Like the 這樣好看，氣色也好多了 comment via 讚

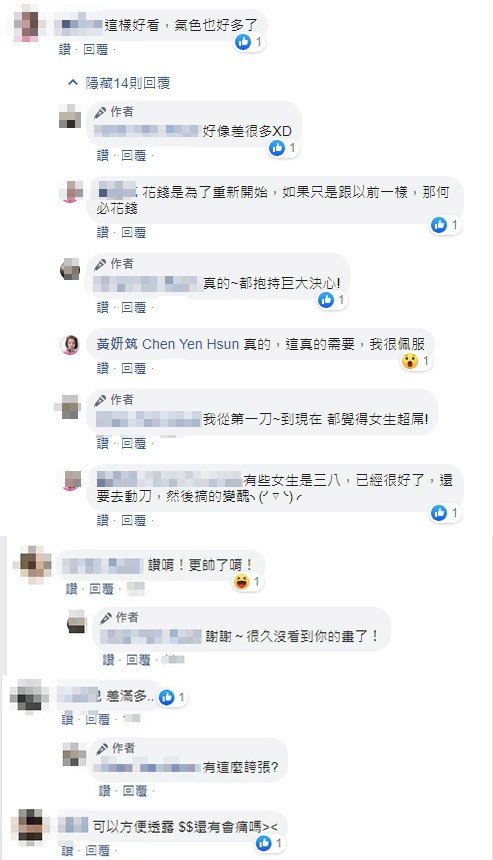click(65, 49)
